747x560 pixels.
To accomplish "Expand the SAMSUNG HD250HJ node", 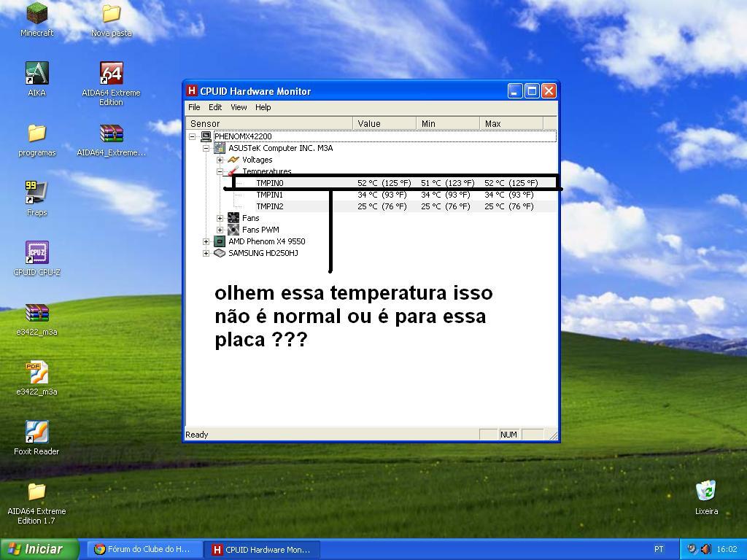I will pos(206,253).
